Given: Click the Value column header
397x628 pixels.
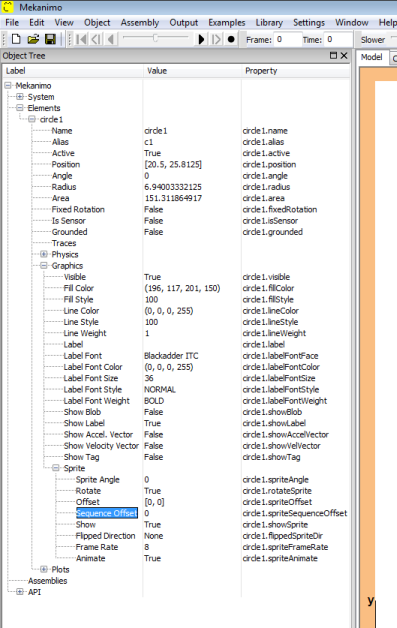Looking at the screenshot, I should click(x=193, y=71).
